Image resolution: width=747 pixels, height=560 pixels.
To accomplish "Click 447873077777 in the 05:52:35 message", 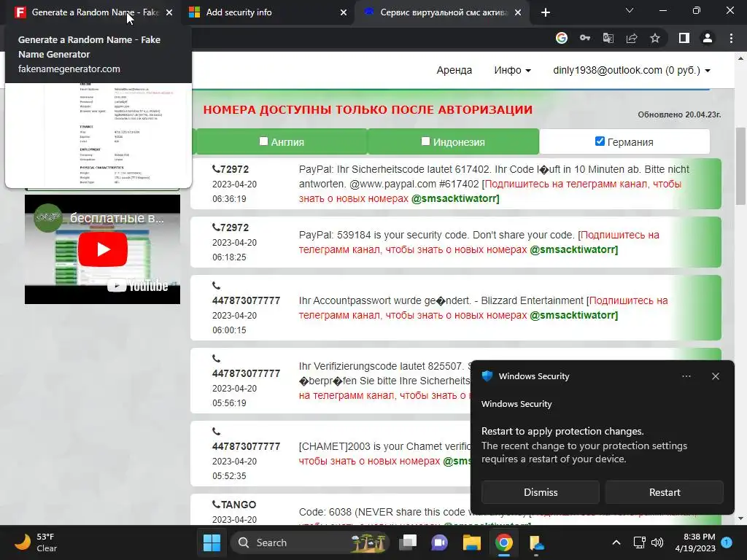I will coord(246,446).
